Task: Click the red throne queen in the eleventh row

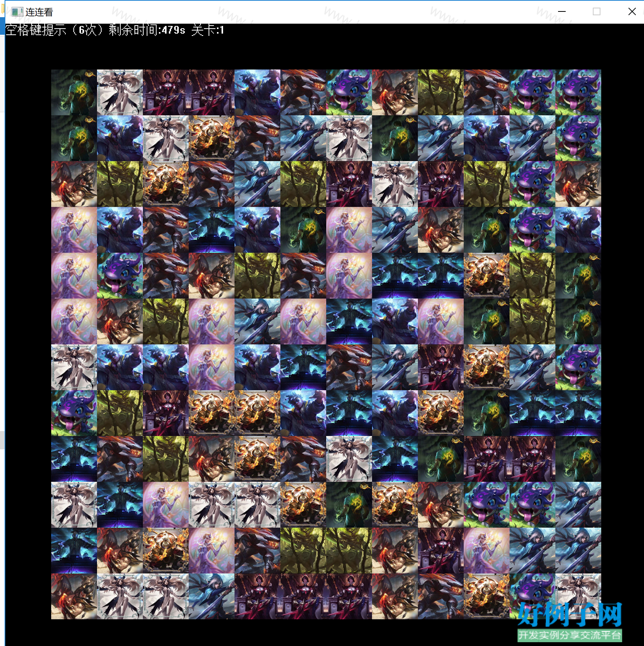Action: (x=441, y=551)
